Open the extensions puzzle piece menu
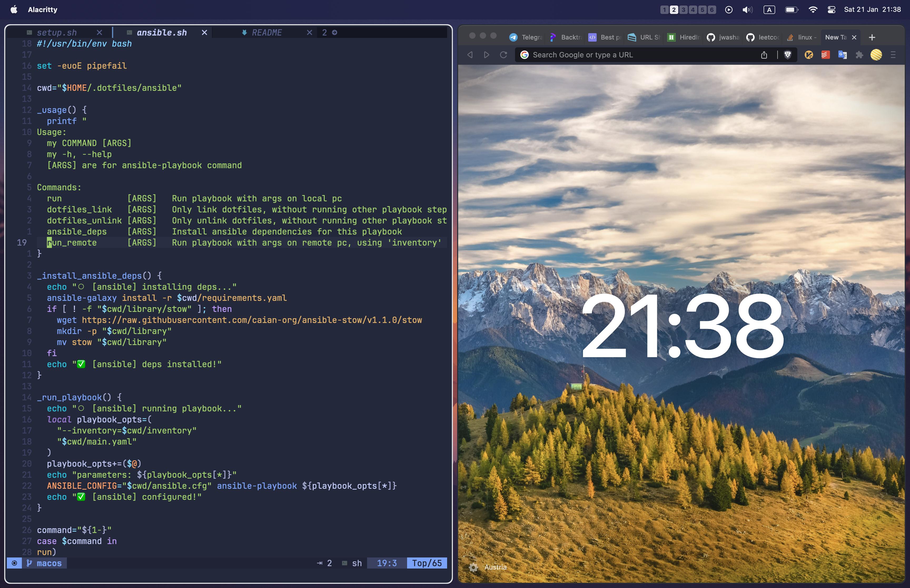 coord(859,54)
